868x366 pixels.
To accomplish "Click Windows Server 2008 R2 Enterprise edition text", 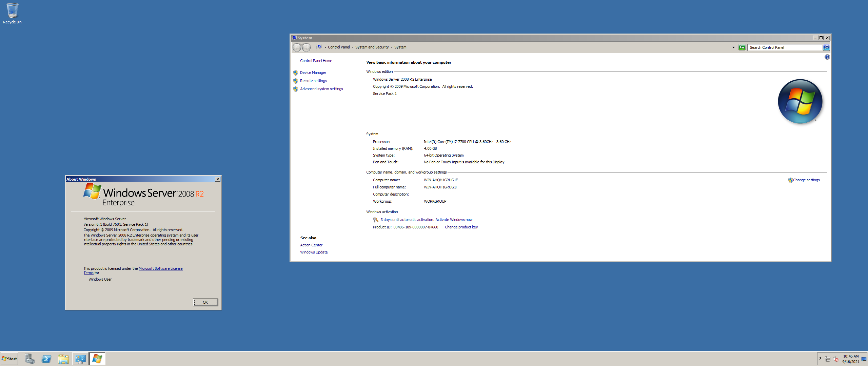I will (402, 80).
